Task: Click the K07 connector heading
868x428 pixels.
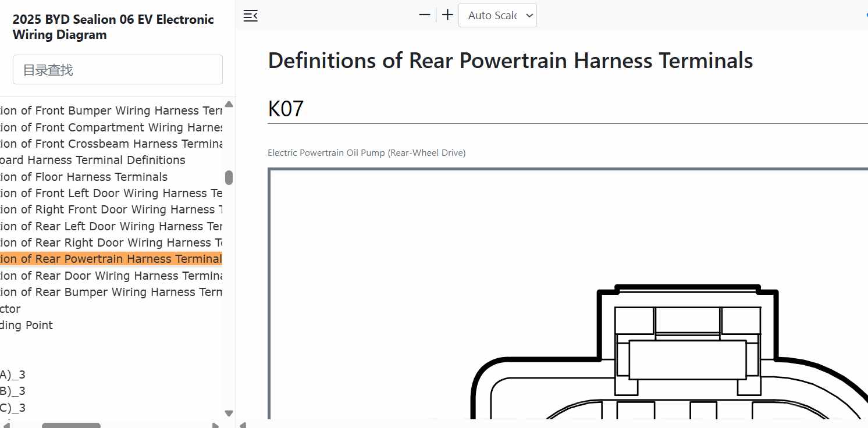Action: [286, 109]
